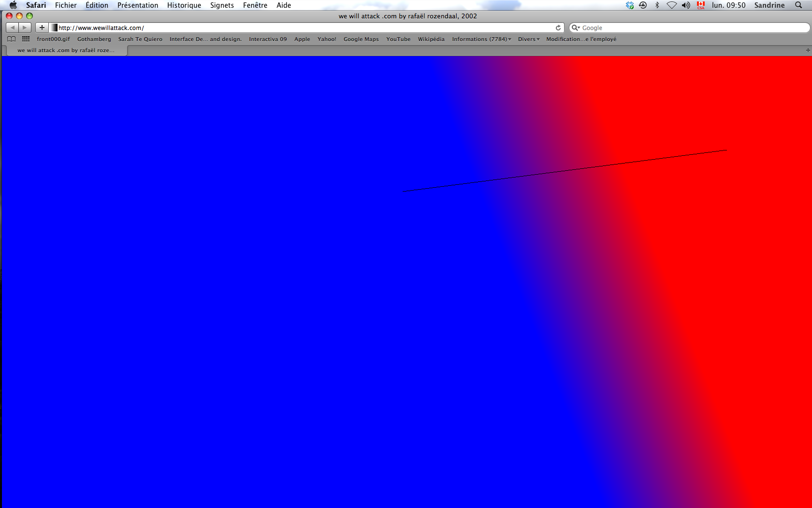
Task: Open the Édition menu
Action: point(97,5)
